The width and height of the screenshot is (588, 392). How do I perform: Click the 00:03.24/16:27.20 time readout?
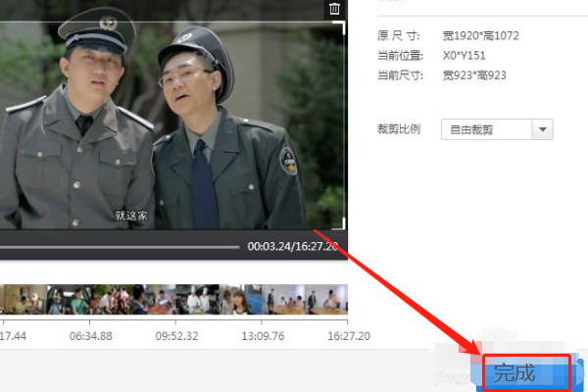(x=293, y=246)
